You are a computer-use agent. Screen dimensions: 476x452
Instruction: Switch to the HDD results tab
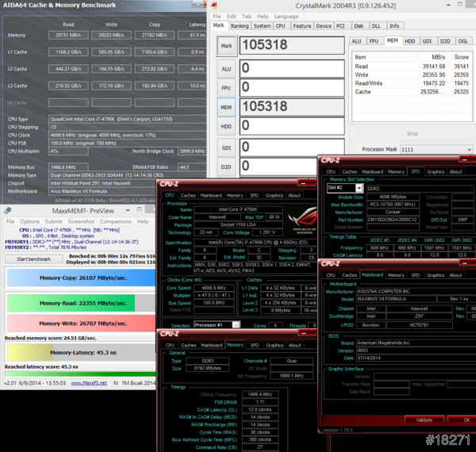409,40
